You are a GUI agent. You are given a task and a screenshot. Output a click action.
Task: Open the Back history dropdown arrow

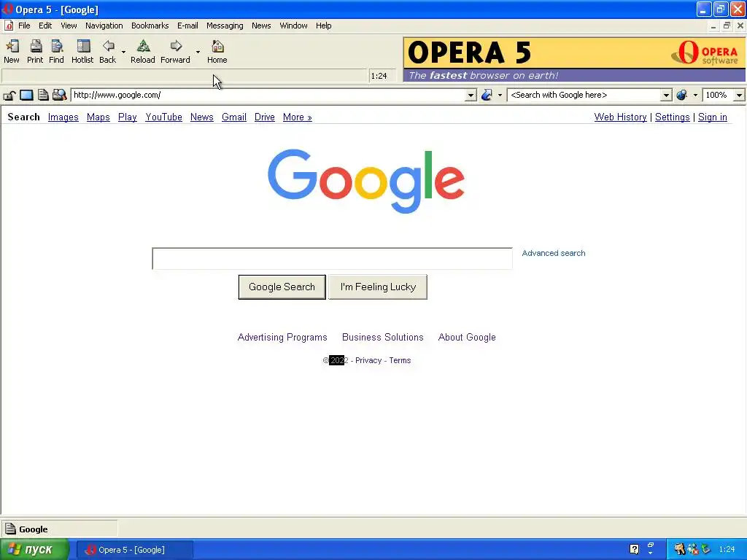pos(123,52)
